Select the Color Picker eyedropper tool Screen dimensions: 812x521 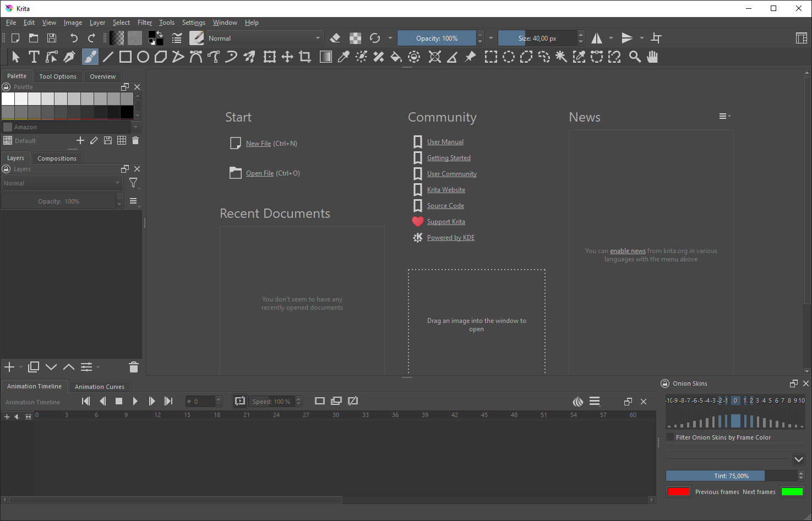(x=344, y=57)
